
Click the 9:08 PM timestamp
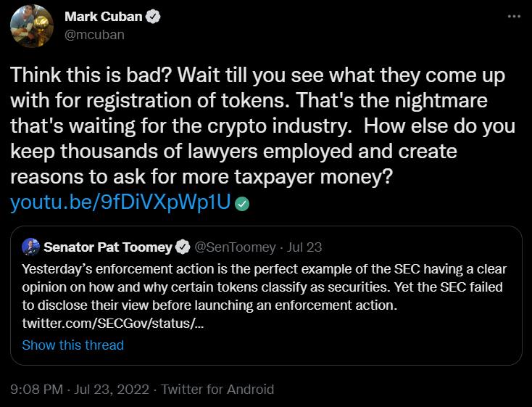coord(36,390)
